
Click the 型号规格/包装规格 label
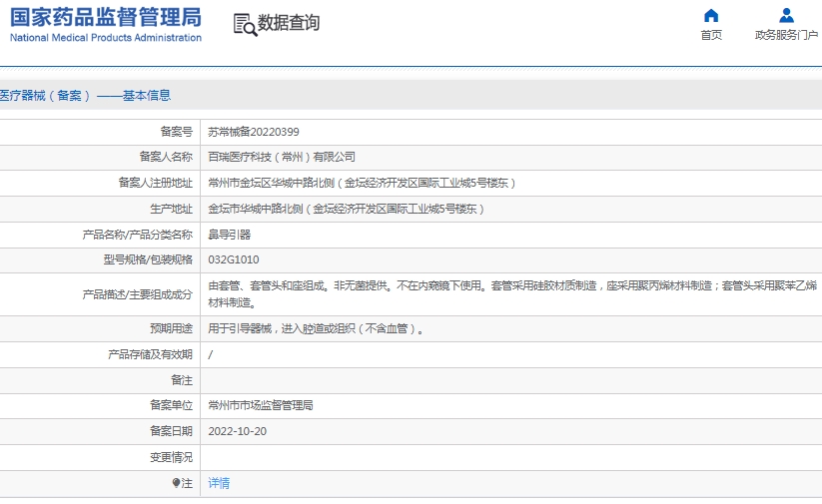point(148,259)
